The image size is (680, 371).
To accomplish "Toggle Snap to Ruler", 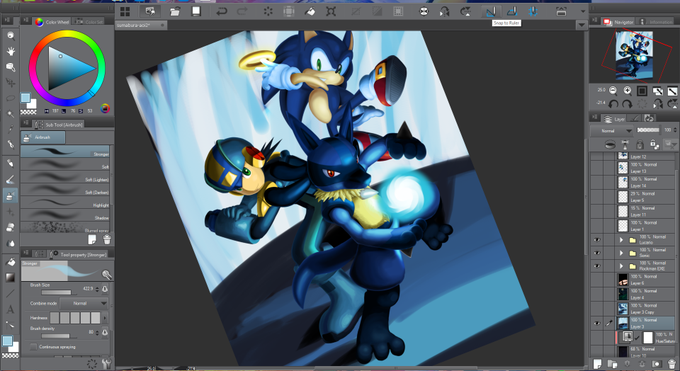I will coord(491,12).
